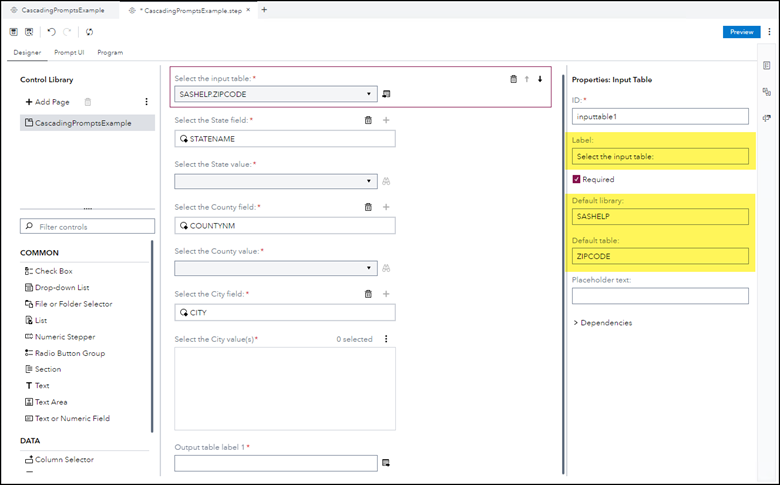This screenshot has width=780, height=485.
Task: Click the Output table label 1 field
Action: 276,463
